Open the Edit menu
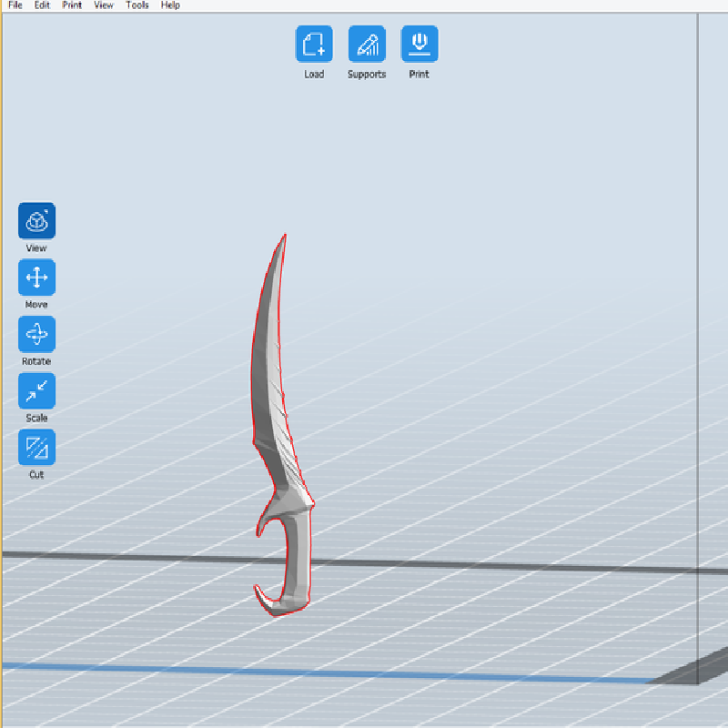728x728 pixels. pyautogui.click(x=42, y=5)
